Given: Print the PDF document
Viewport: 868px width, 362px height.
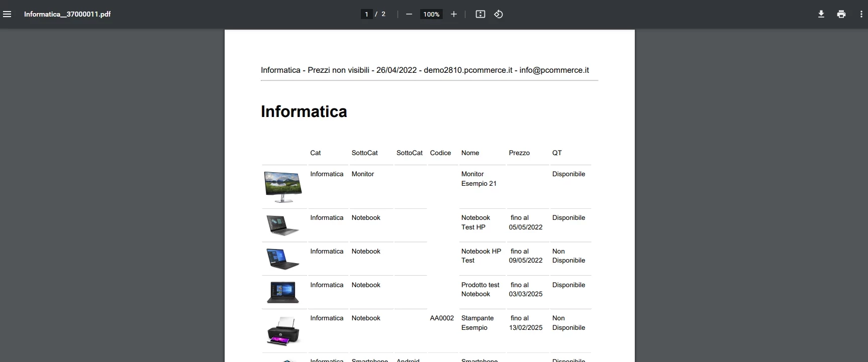Looking at the screenshot, I should pos(841,14).
